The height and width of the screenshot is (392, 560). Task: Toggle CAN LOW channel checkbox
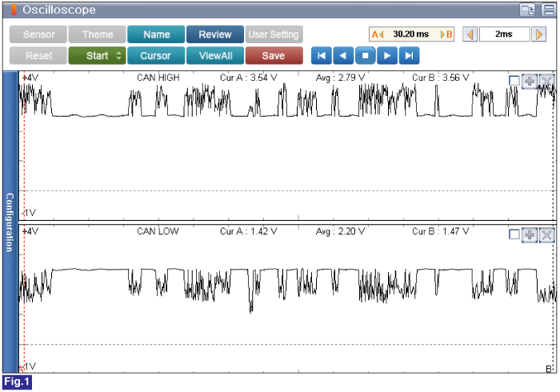pyautogui.click(x=514, y=235)
